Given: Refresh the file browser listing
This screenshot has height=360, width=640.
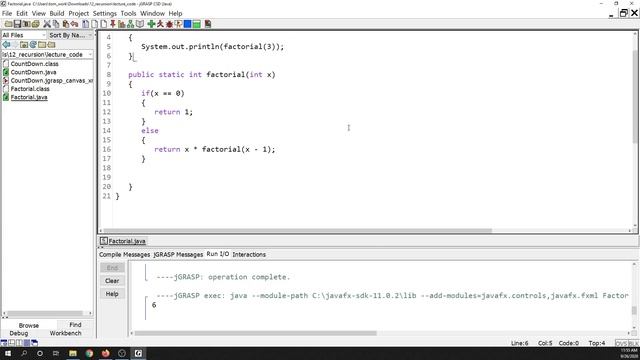Looking at the screenshot, I should 33,44.
